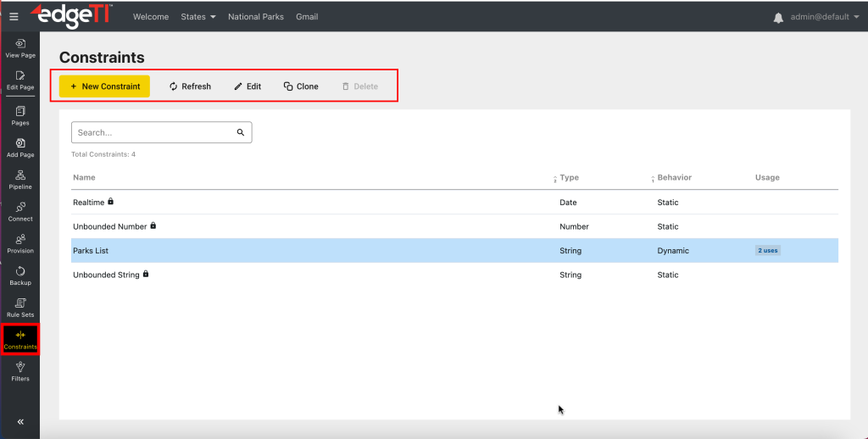
Task: Create a New Constraint
Action: (104, 86)
